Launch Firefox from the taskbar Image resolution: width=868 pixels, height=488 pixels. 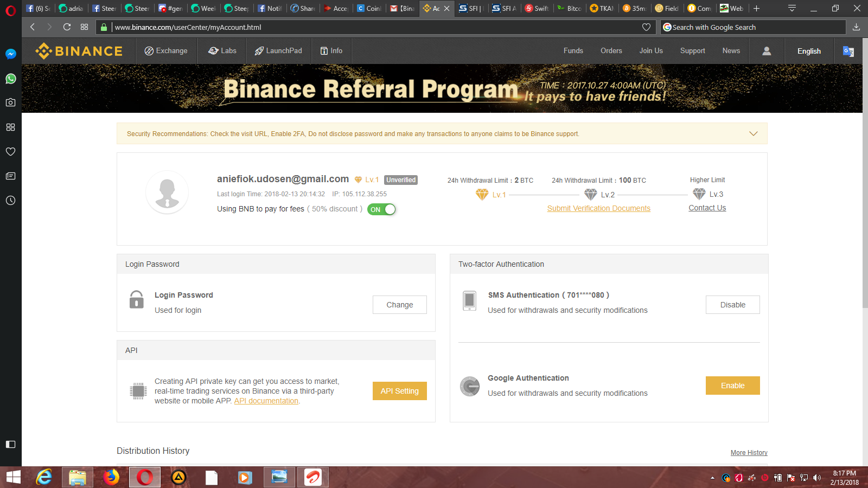click(x=111, y=477)
